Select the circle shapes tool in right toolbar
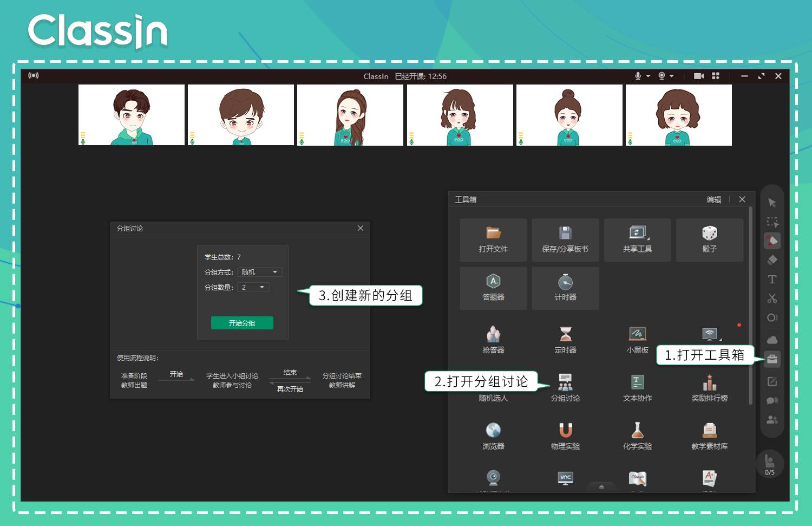The image size is (812, 526). tap(772, 317)
